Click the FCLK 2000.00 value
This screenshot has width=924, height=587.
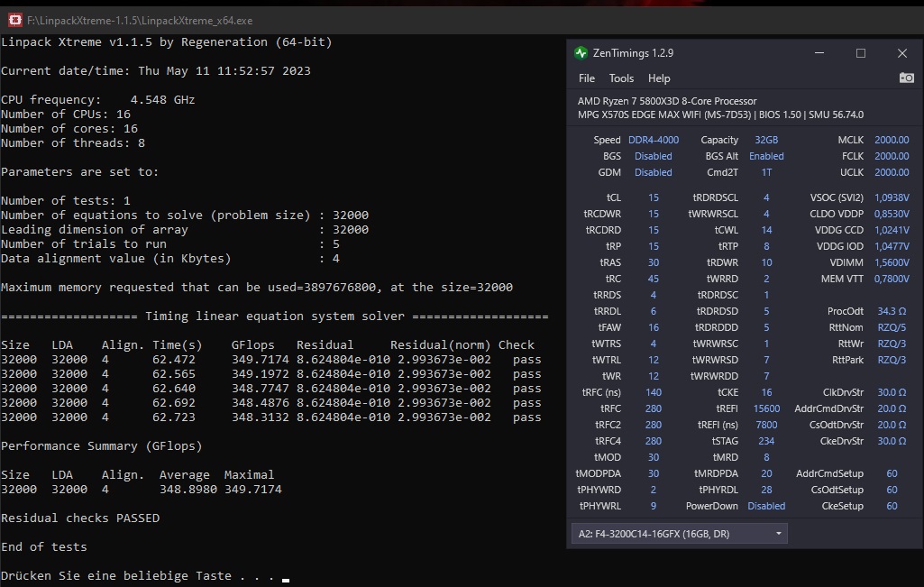point(892,156)
